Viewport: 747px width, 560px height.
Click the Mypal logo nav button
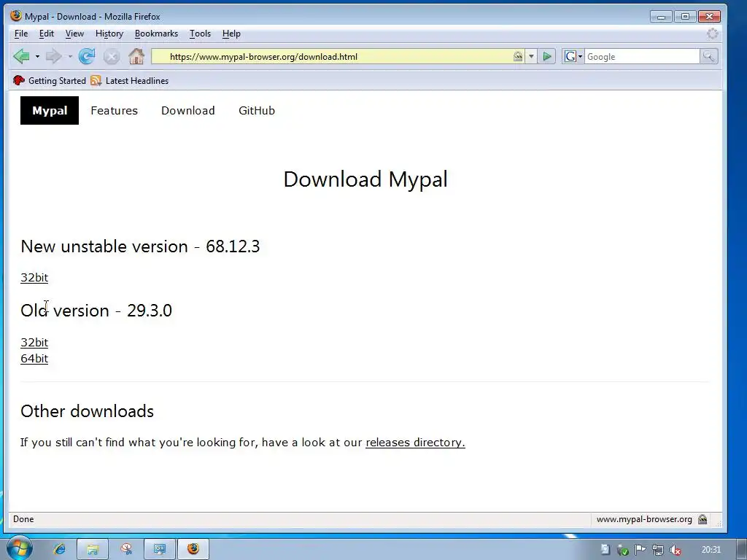pyautogui.click(x=50, y=111)
